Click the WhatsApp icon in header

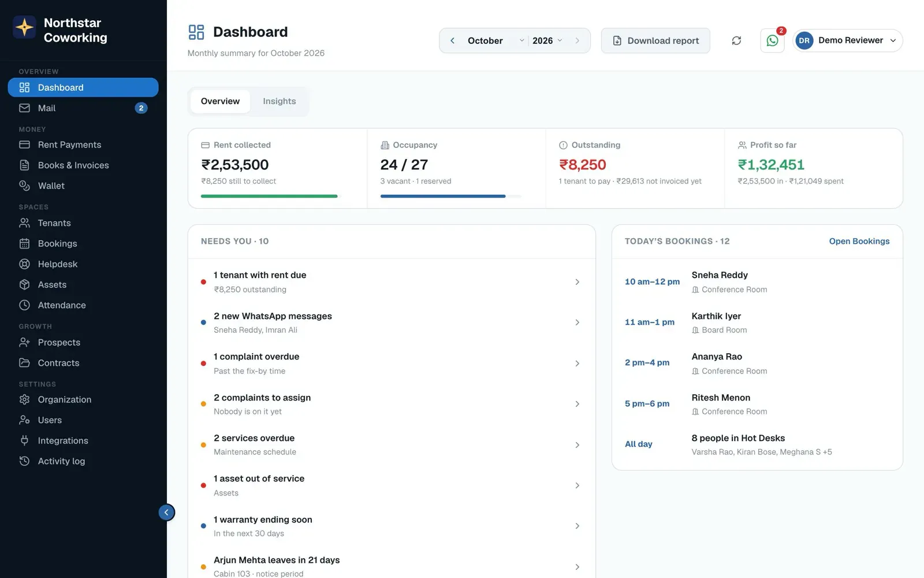coord(772,40)
